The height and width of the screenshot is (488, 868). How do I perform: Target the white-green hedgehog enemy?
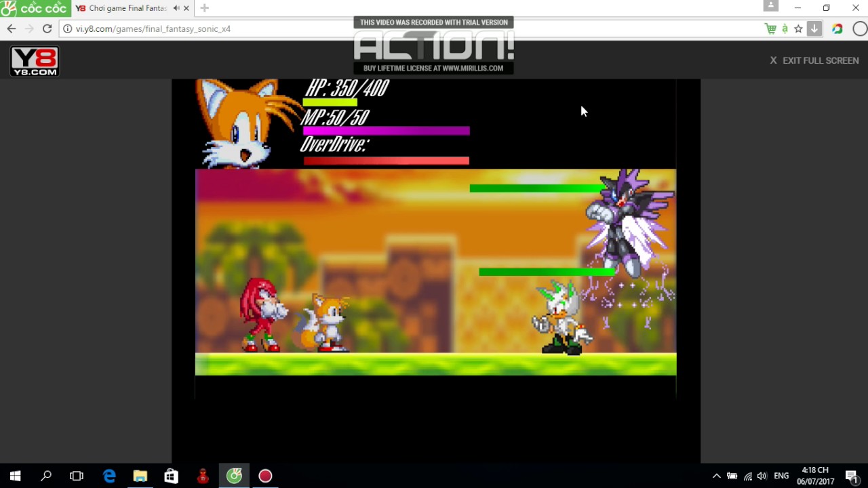pos(561,319)
